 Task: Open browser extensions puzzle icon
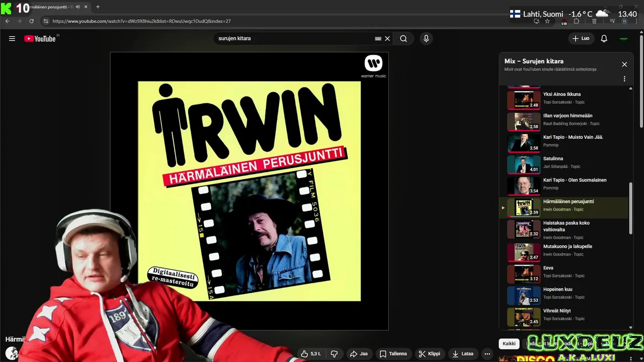pyautogui.click(x=577, y=21)
